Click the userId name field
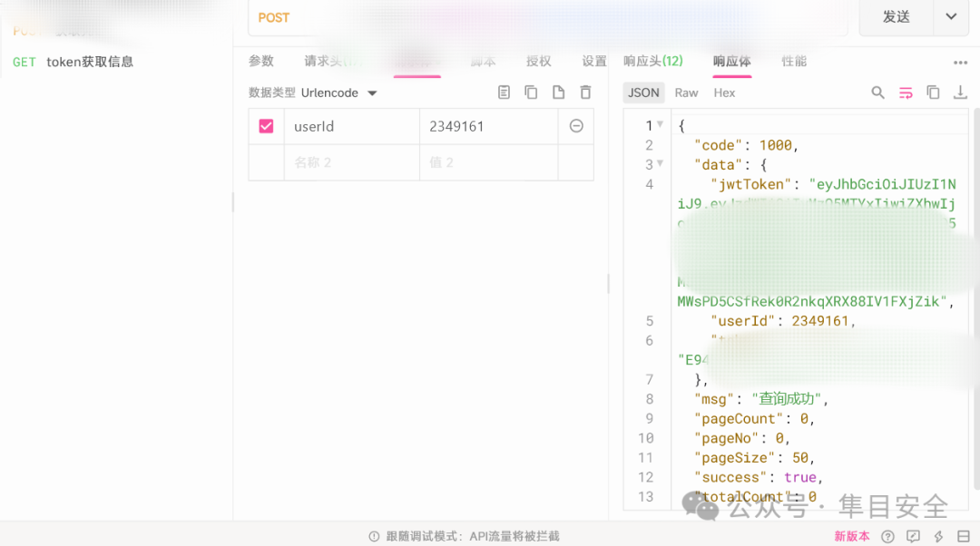This screenshot has height=546, width=980. [x=352, y=126]
